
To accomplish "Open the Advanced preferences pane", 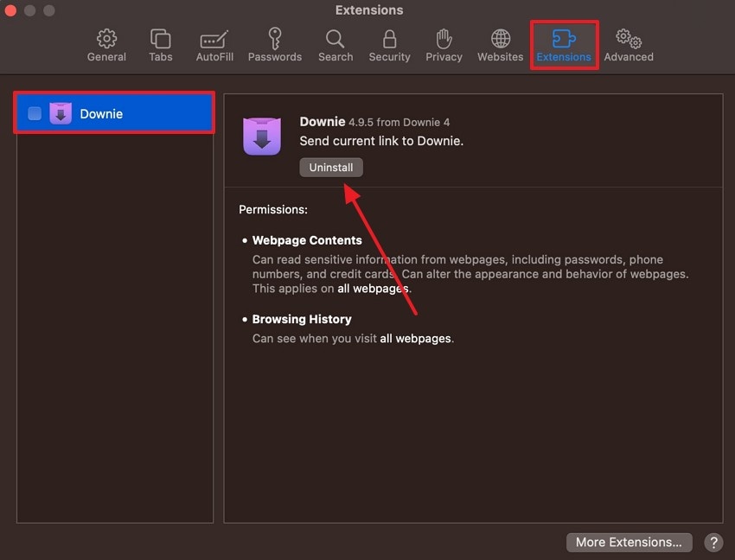I will pos(628,45).
